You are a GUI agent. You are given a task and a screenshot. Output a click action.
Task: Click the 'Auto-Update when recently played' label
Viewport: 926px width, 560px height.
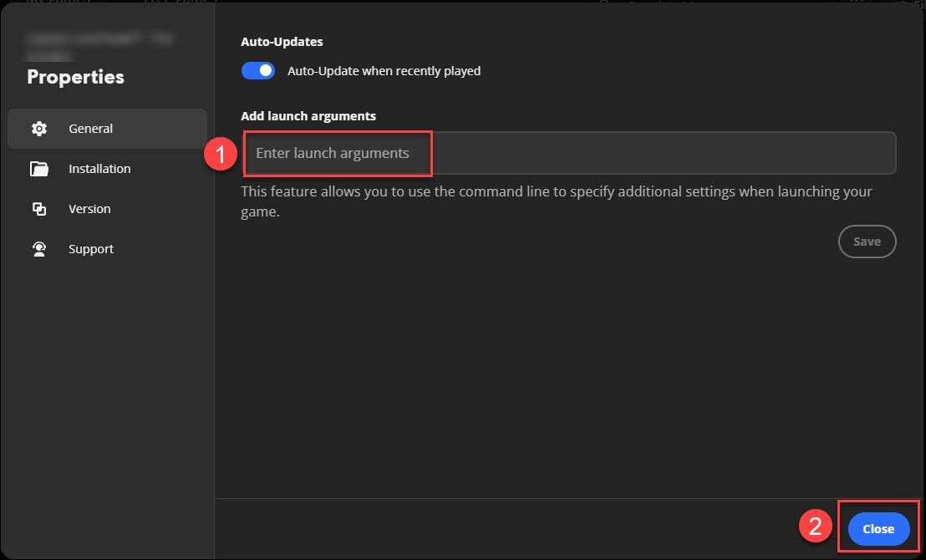pyautogui.click(x=384, y=71)
